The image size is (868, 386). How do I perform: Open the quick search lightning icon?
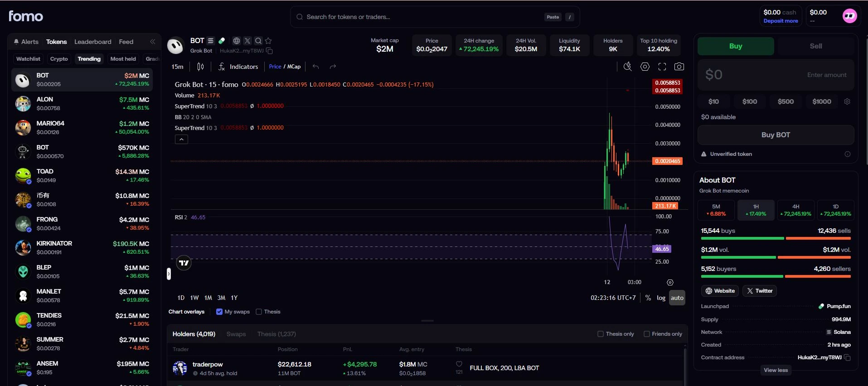(628, 67)
